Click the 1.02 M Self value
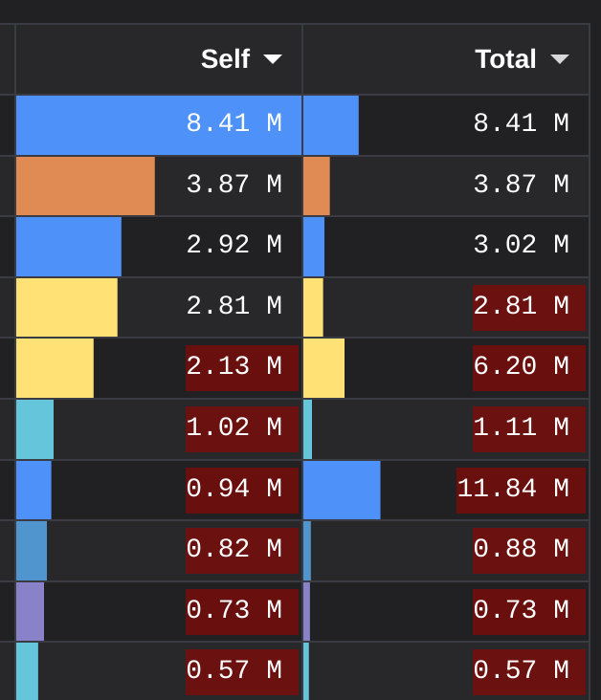 click(242, 429)
